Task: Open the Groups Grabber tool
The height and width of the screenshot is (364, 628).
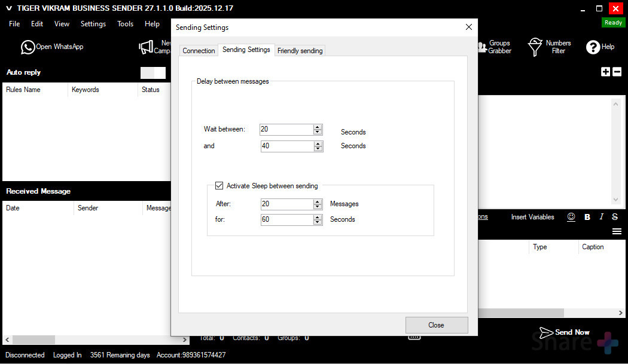Action: pyautogui.click(x=495, y=47)
